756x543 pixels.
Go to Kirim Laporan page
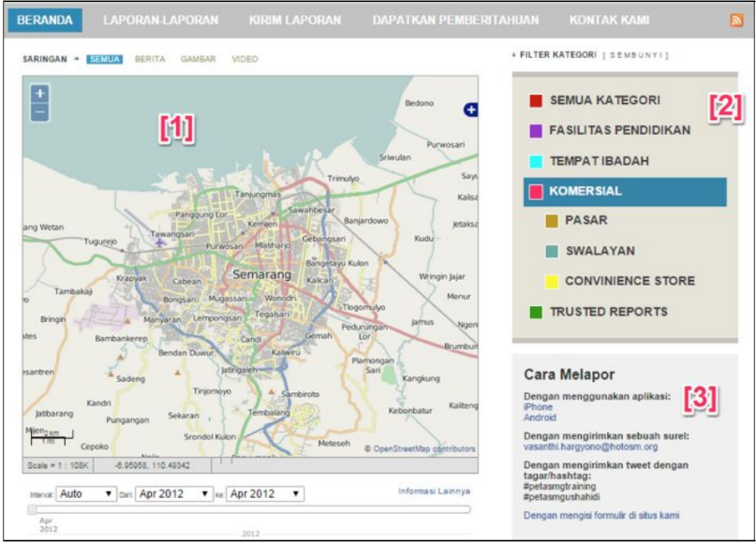[295, 20]
